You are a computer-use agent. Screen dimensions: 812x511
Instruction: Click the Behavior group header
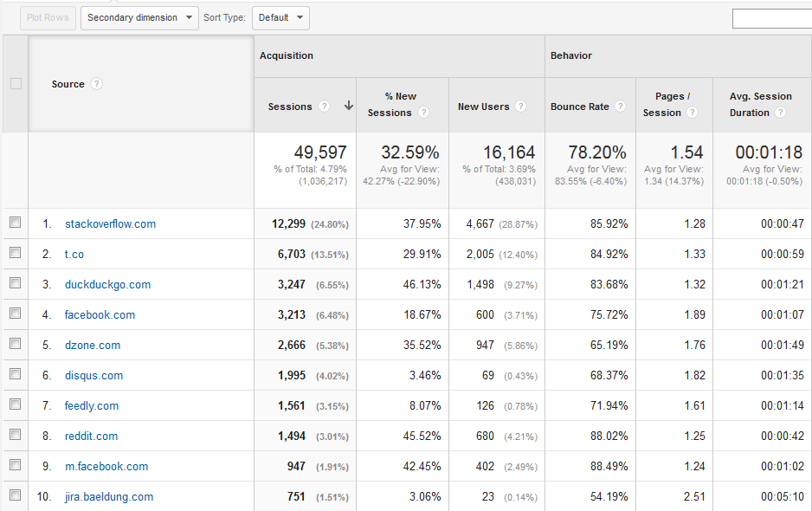click(571, 55)
